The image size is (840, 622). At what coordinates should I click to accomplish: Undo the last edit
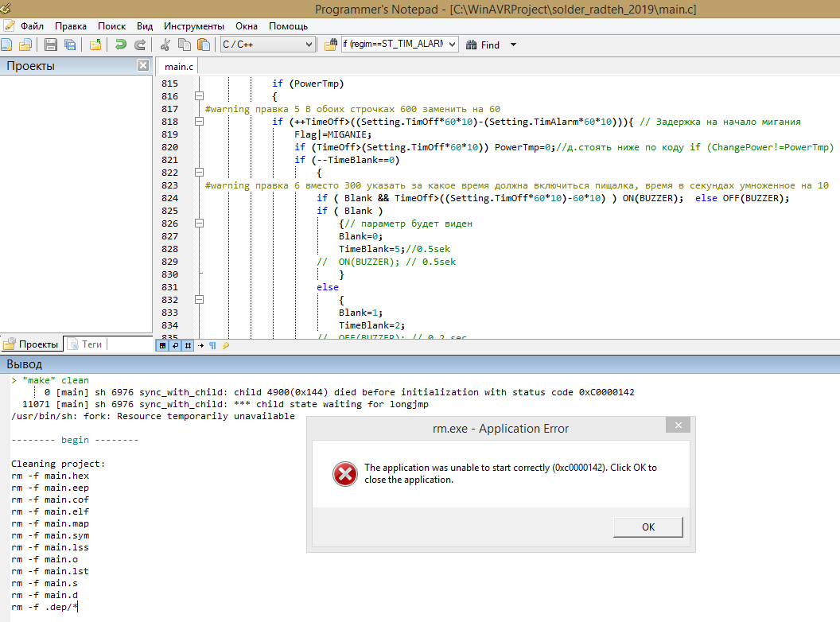coord(121,45)
